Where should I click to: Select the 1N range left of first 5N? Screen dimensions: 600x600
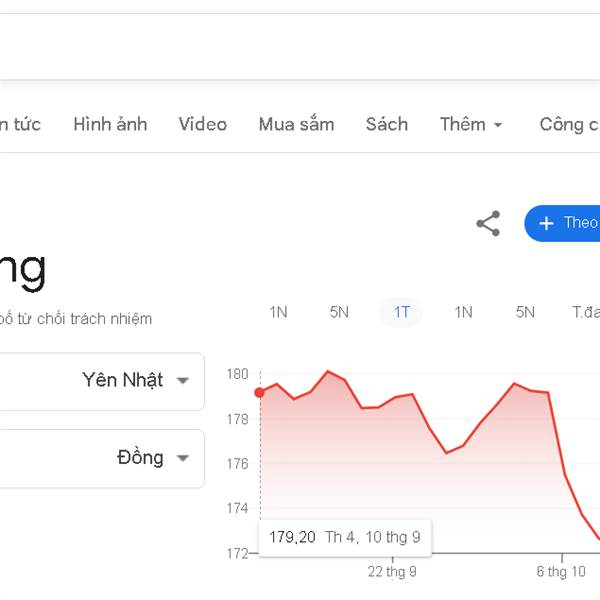(278, 312)
